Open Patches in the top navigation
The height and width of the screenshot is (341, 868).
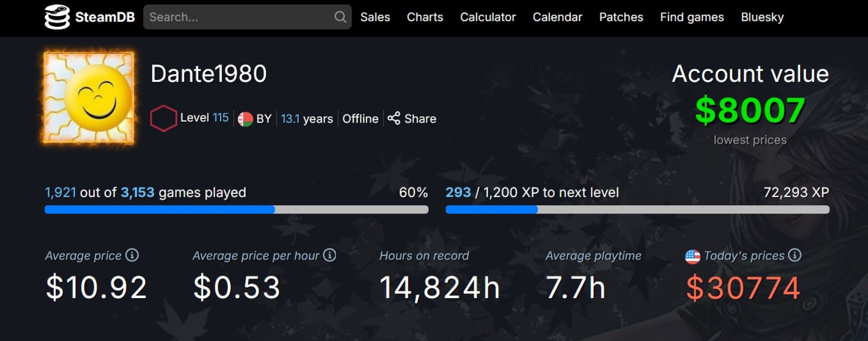[621, 17]
